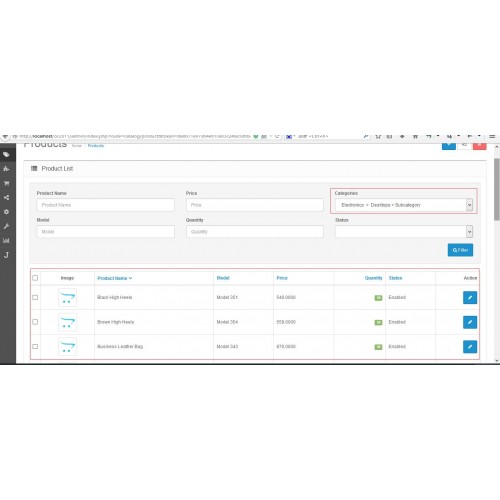Expand the Status dropdown filter
This screenshot has width=500, height=500.
[x=404, y=232]
